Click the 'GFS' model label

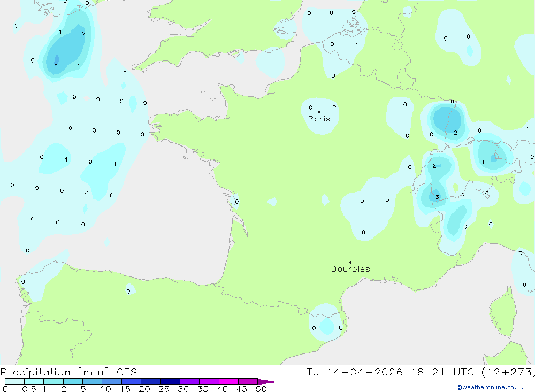tap(127, 372)
